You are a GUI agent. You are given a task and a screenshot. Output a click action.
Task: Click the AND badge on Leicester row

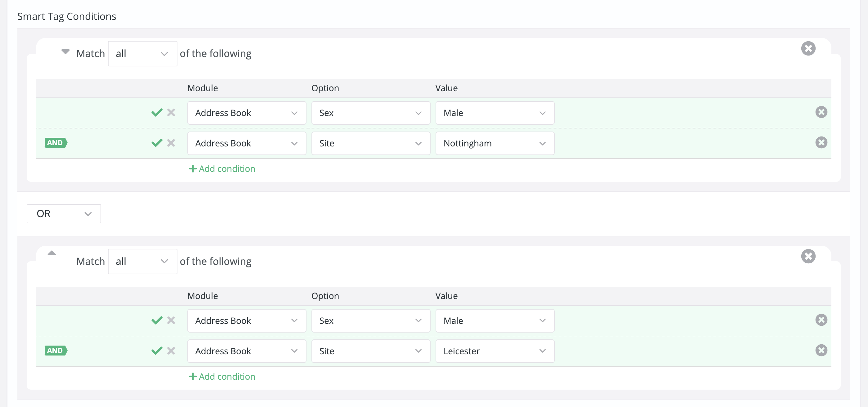(x=56, y=351)
